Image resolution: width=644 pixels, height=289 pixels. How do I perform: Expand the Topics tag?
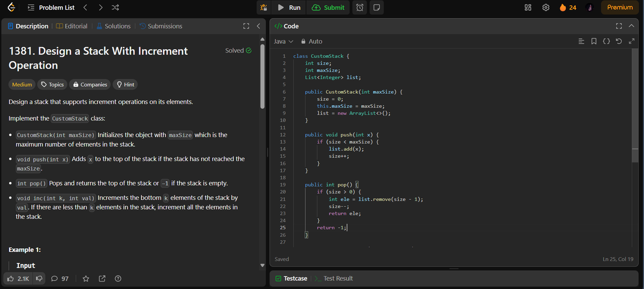[52, 84]
